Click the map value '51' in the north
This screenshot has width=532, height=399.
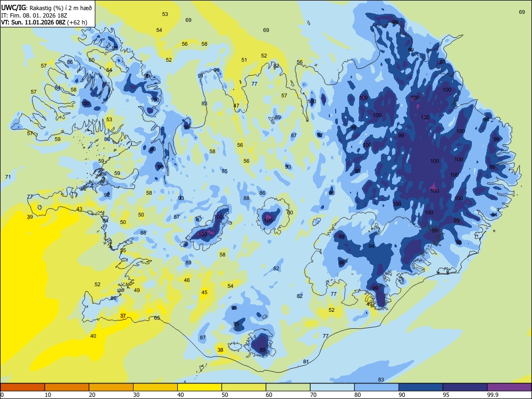pyautogui.click(x=244, y=60)
